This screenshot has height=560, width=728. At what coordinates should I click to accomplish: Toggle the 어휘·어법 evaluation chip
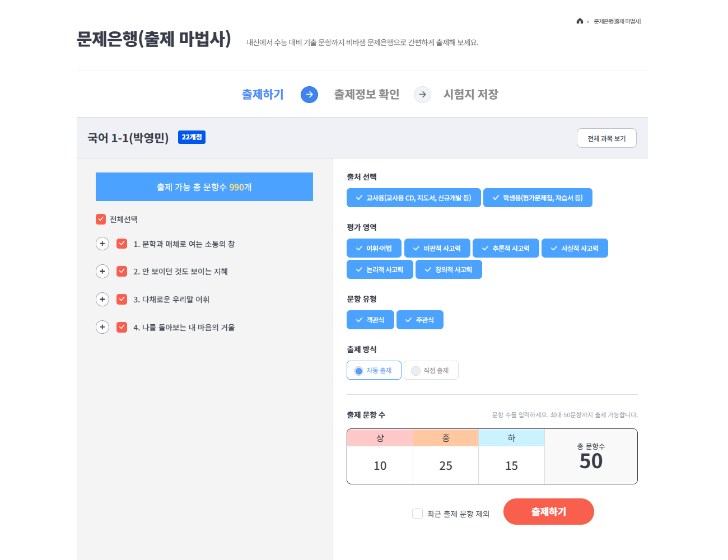pos(374,248)
